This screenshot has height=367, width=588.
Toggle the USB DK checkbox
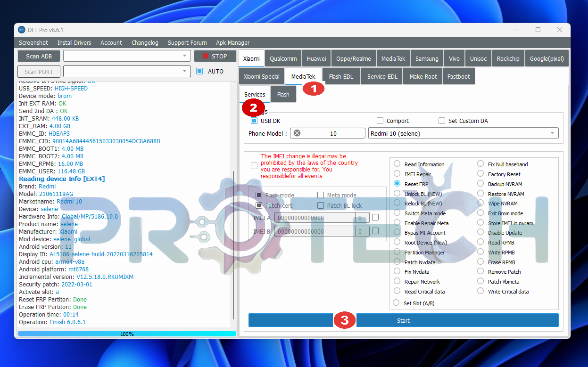pyautogui.click(x=254, y=121)
